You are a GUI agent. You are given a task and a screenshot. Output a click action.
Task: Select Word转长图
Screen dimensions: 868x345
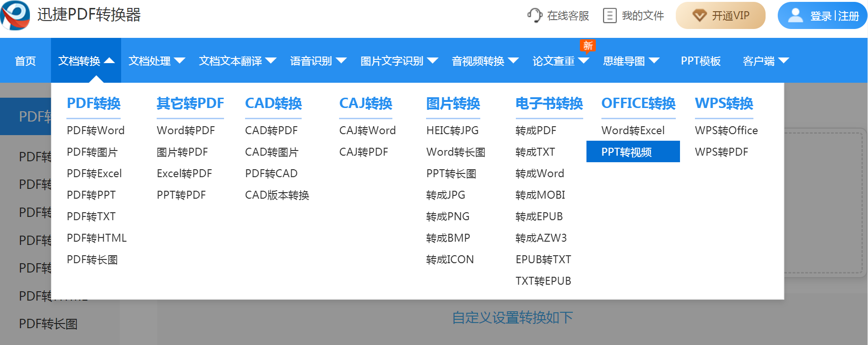click(456, 152)
